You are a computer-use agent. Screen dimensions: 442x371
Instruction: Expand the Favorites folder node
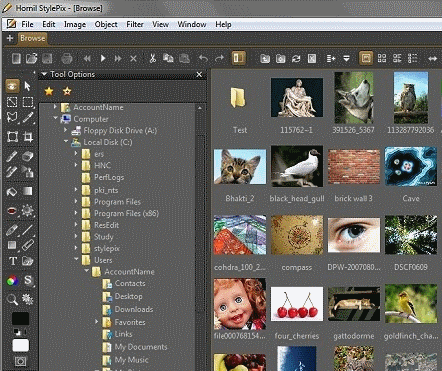97,322
